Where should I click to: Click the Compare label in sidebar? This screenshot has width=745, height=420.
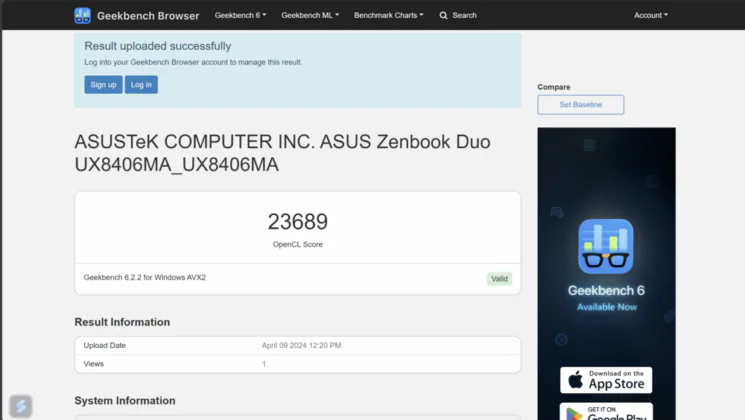554,87
